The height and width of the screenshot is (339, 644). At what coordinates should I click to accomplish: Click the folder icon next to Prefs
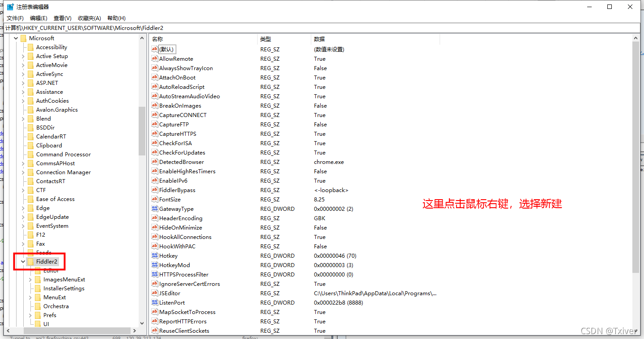point(38,315)
